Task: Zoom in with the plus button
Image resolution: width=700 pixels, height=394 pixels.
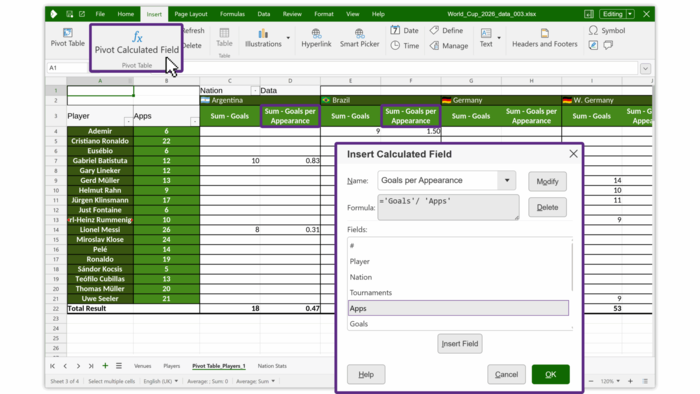Action: pyautogui.click(x=630, y=381)
